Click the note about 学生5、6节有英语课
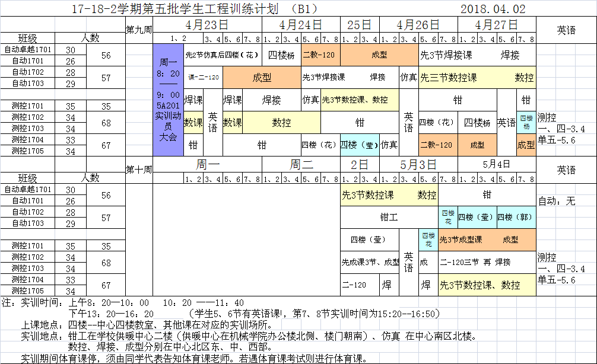 [x=315, y=314]
